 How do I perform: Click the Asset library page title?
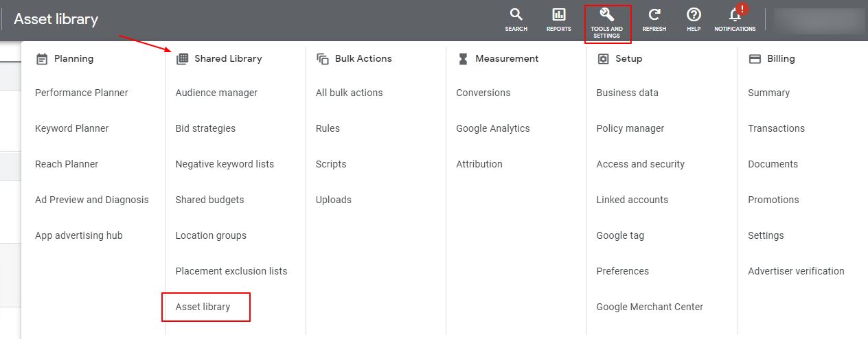coord(56,19)
